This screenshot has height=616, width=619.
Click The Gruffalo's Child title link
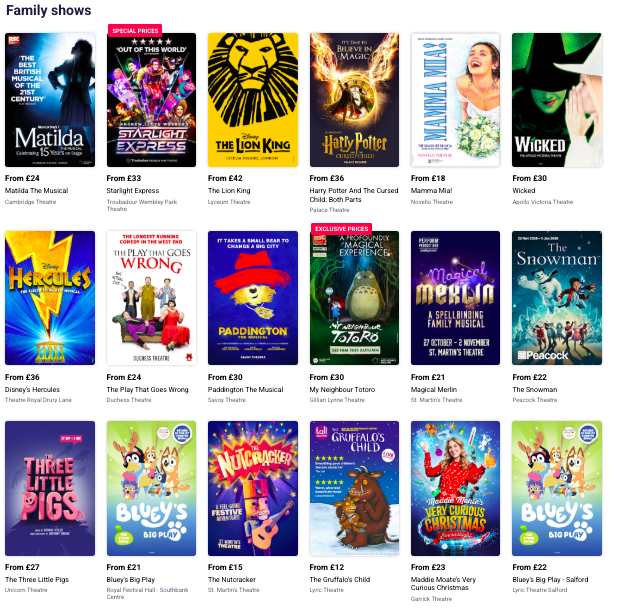[340, 580]
